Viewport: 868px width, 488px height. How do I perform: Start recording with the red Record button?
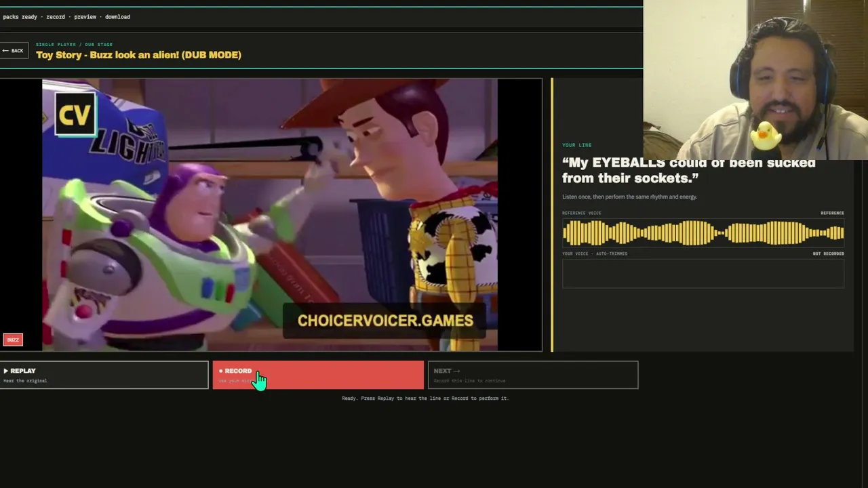(318, 375)
